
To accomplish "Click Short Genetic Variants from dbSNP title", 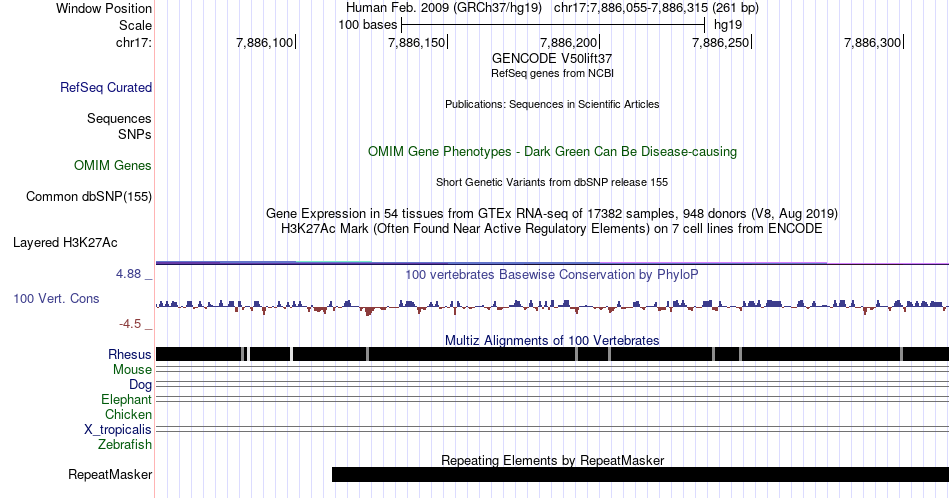I will pos(552,182).
